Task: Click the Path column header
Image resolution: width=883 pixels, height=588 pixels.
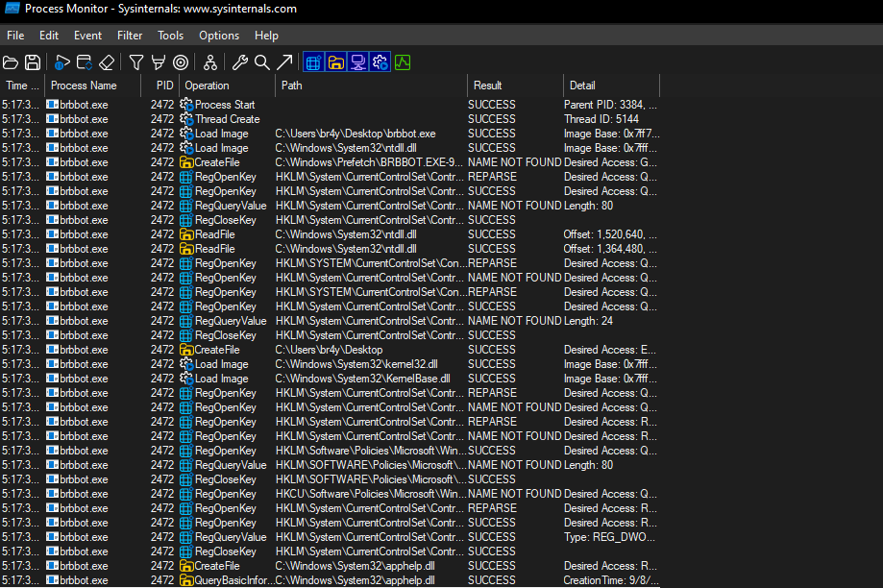Action: coord(371,86)
